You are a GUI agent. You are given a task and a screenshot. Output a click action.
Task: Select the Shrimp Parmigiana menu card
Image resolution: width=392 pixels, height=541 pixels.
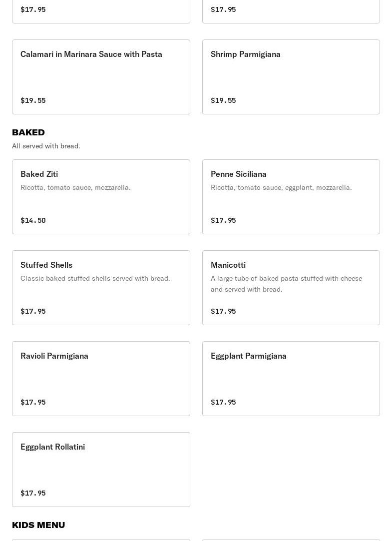click(291, 76)
